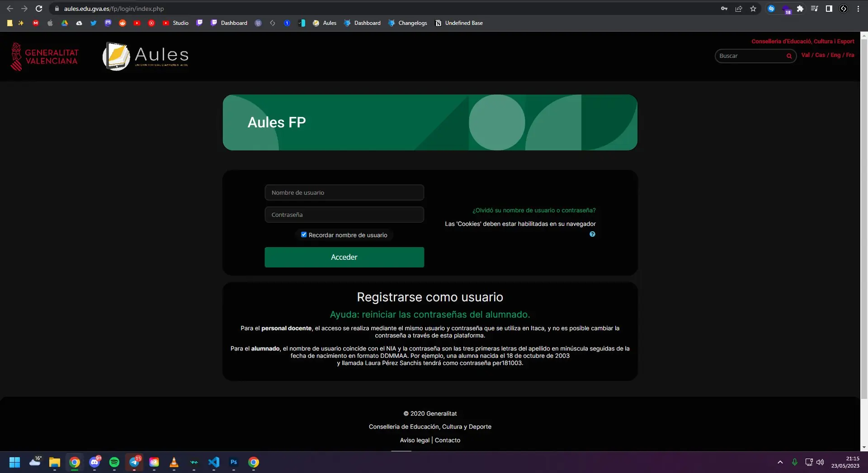Click the page vertical scrollbar
The width and height of the screenshot is (868, 473).
(864, 220)
